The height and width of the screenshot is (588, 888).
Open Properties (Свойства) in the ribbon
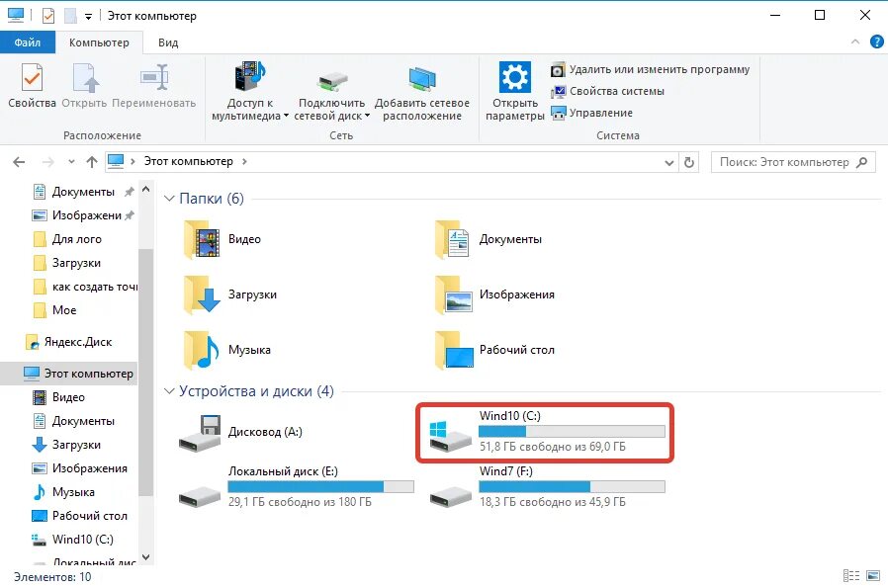click(x=32, y=86)
